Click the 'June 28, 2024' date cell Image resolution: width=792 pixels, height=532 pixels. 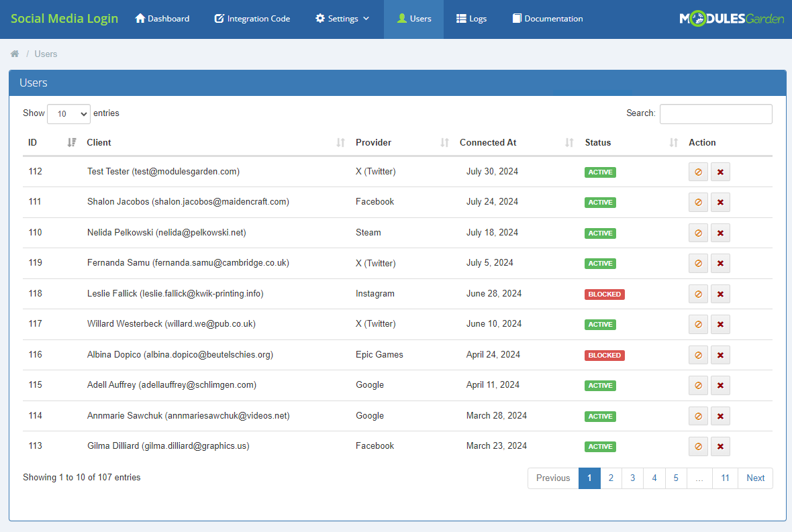click(x=494, y=294)
